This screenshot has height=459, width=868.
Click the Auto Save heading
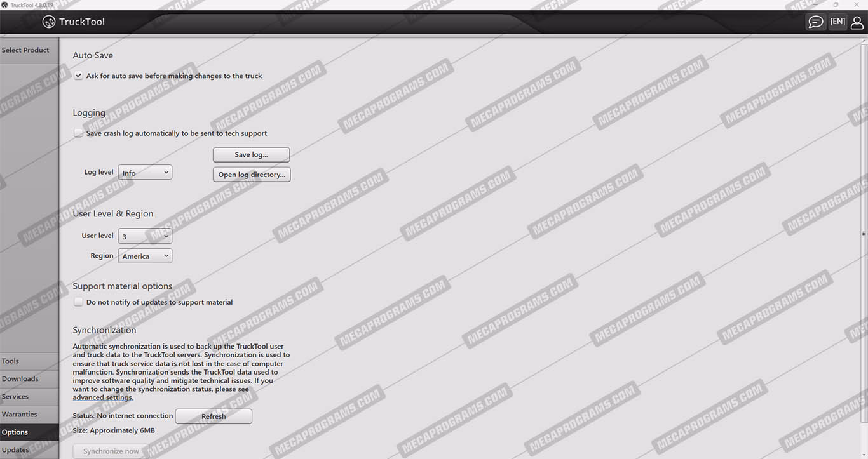click(93, 55)
